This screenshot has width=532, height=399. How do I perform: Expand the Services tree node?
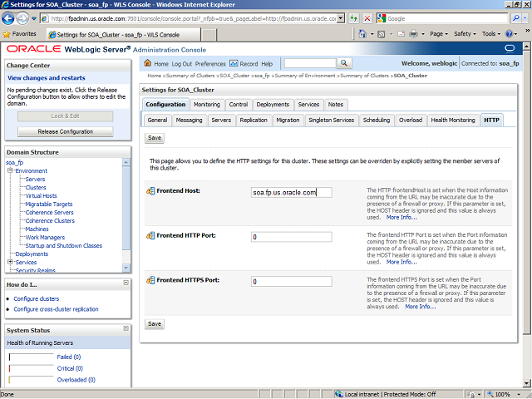11,262
